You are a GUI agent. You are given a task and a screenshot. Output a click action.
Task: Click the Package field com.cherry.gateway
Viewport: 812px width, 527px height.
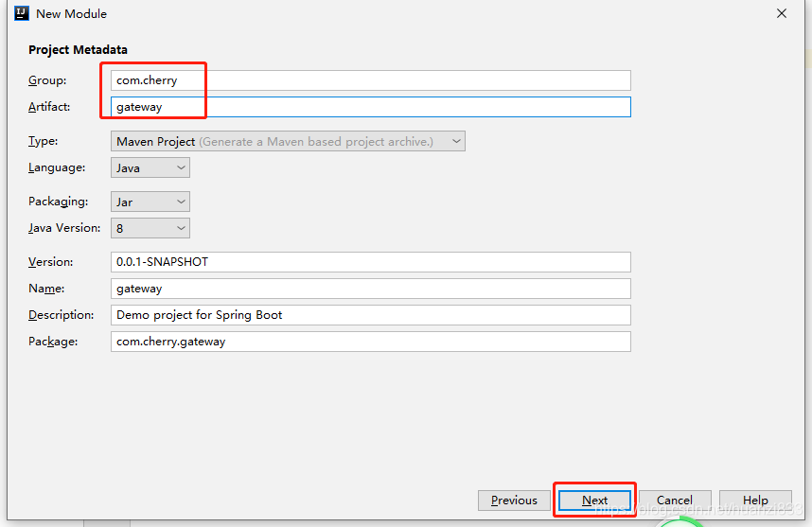click(x=370, y=342)
